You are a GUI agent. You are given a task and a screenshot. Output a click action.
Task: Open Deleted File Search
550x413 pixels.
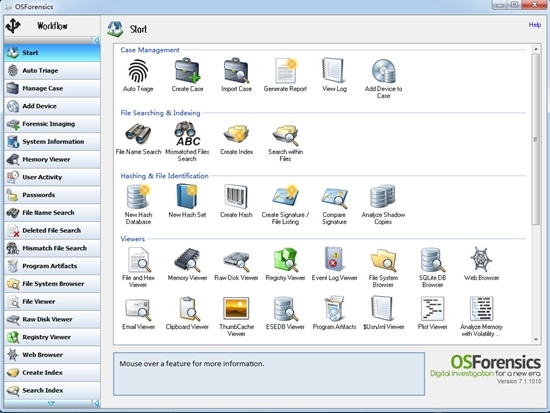(52, 231)
